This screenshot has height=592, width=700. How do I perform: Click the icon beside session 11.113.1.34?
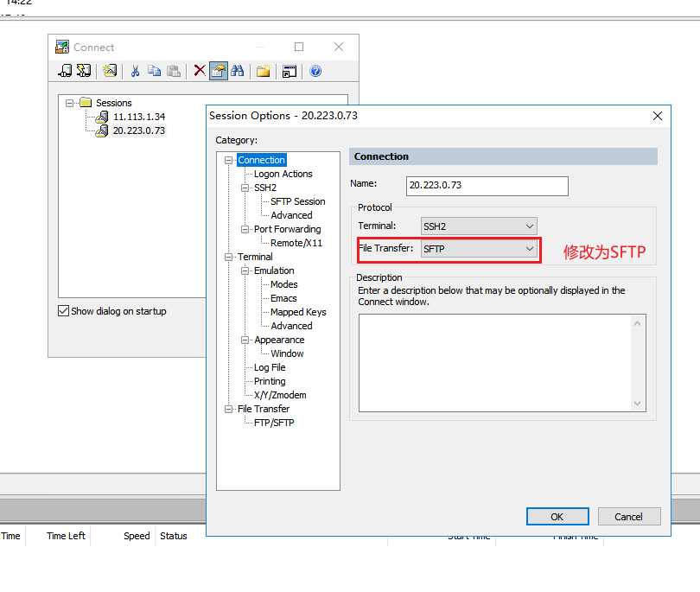[x=102, y=117]
